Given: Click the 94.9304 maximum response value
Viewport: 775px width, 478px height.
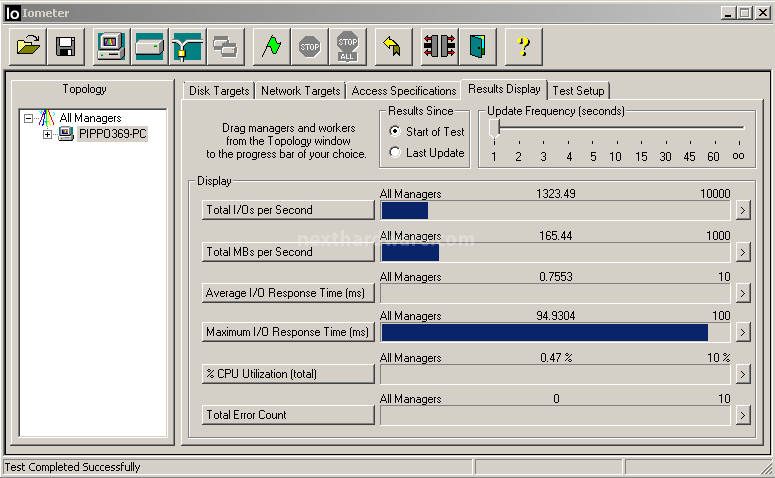Looking at the screenshot, I should coord(556,316).
